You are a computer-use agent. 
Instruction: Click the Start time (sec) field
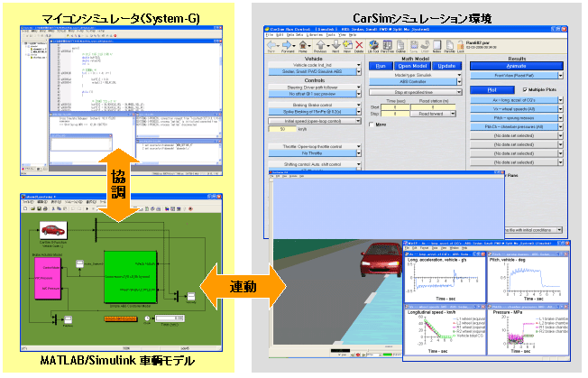click(395, 107)
